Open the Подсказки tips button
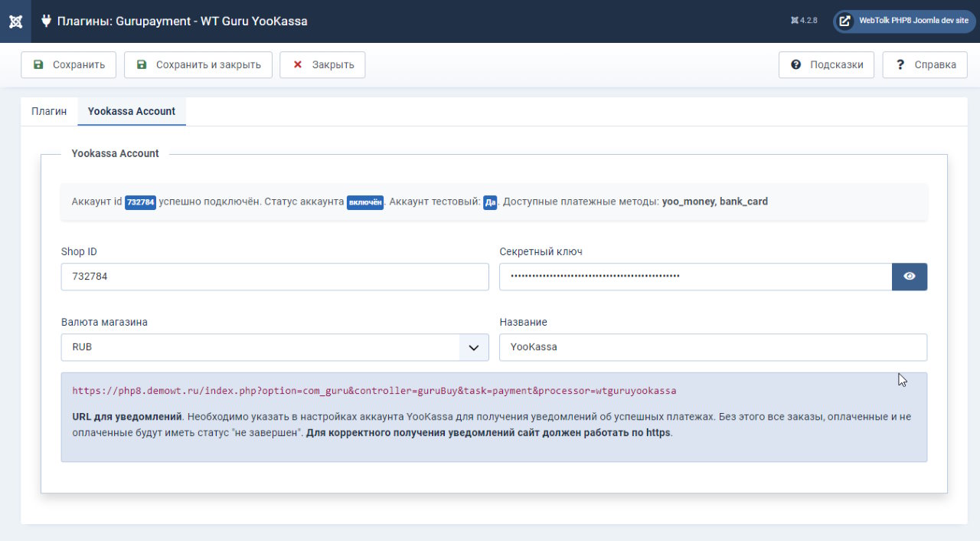Image resolution: width=980 pixels, height=541 pixels. pos(827,65)
